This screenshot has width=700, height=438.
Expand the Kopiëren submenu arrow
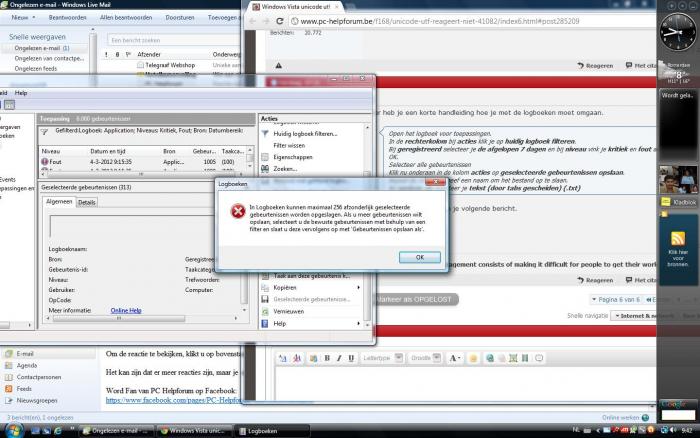(x=358, y=288)
